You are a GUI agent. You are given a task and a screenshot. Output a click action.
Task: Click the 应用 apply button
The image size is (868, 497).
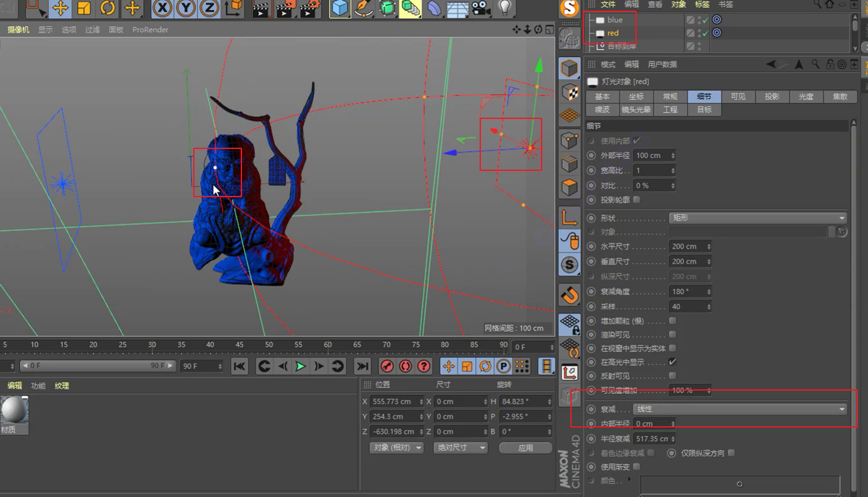click(525, 448)
